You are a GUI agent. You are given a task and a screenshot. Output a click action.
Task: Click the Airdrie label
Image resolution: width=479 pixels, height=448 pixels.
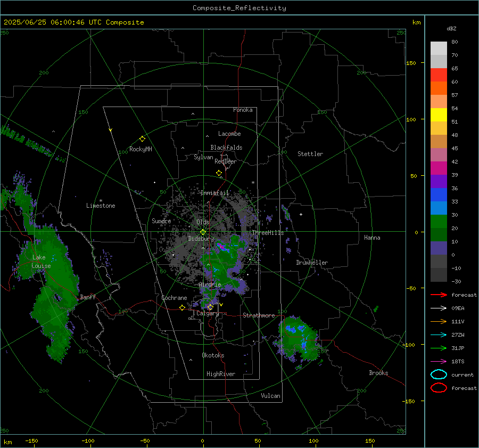coord(210,284)
